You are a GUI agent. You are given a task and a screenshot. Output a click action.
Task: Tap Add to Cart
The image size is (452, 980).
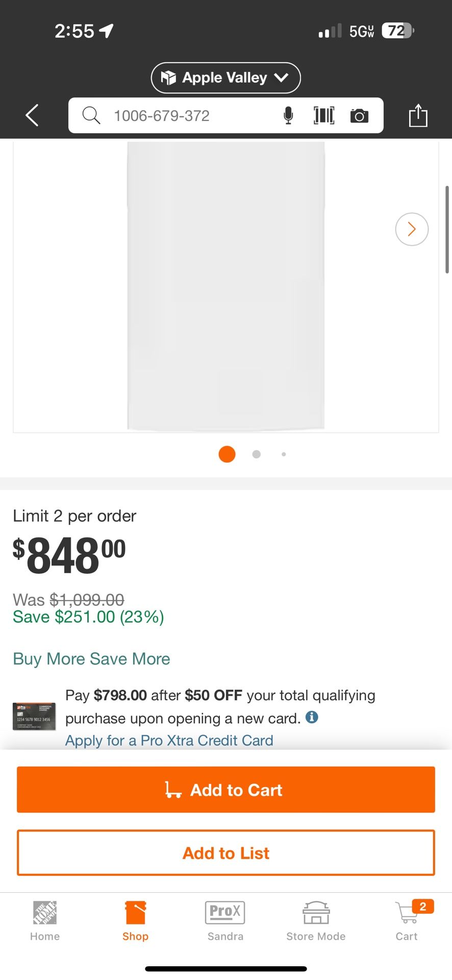(226, 790)
